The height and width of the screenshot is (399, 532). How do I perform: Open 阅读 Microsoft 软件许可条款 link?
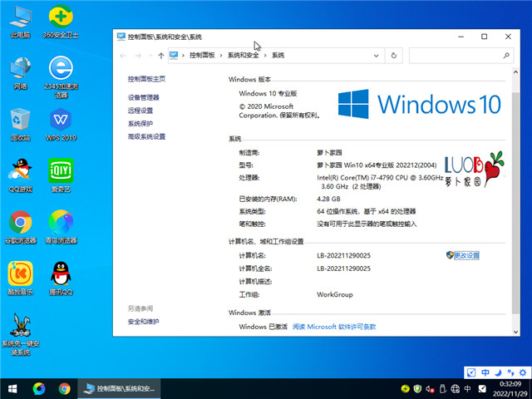[334, 327]
